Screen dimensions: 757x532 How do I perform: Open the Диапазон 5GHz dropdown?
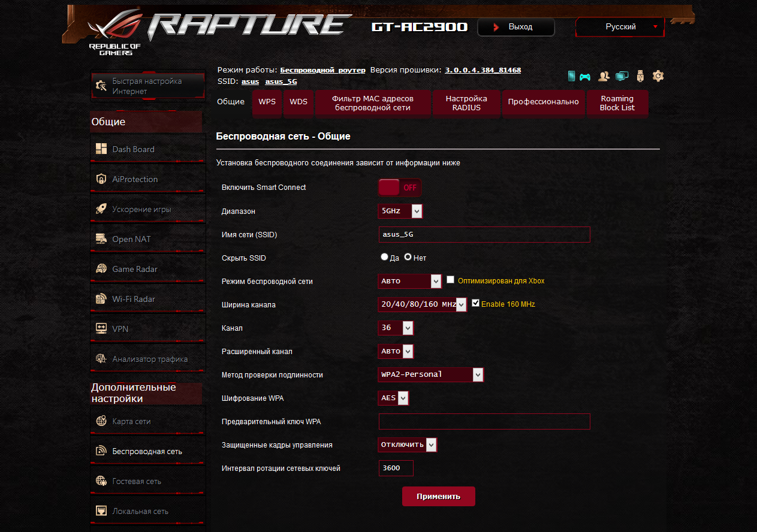(400, 211)
